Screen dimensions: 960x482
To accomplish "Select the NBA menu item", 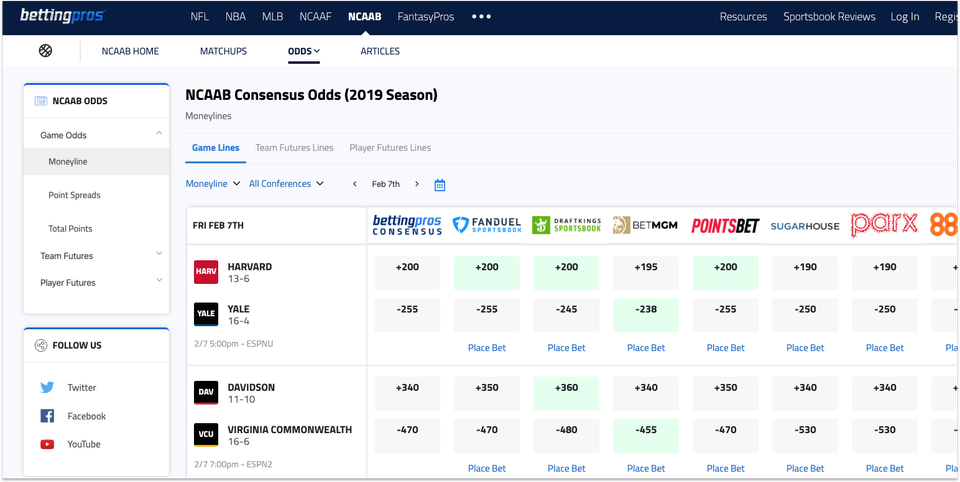I will pyautogui.click(x=235, y=17).
